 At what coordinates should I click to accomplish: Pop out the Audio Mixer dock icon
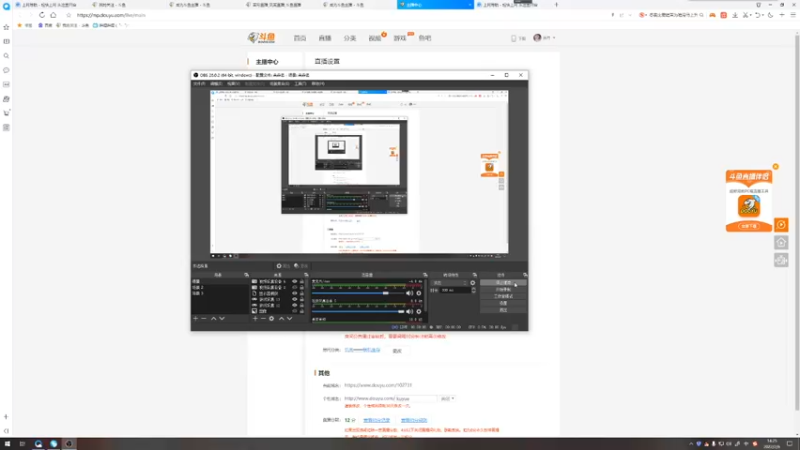[x=425, y=275]
